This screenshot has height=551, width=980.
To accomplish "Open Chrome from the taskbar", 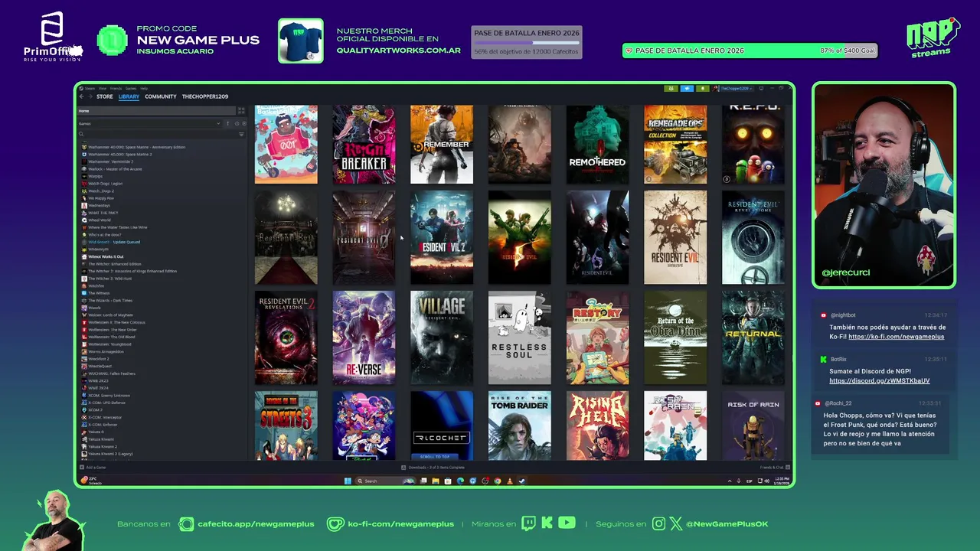I will 497,481.
